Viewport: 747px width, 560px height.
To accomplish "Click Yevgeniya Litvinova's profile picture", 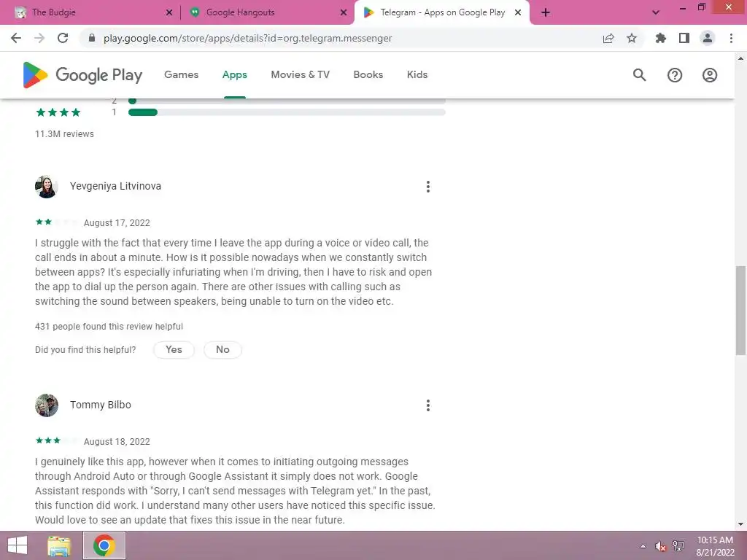I will click(47, 186).
